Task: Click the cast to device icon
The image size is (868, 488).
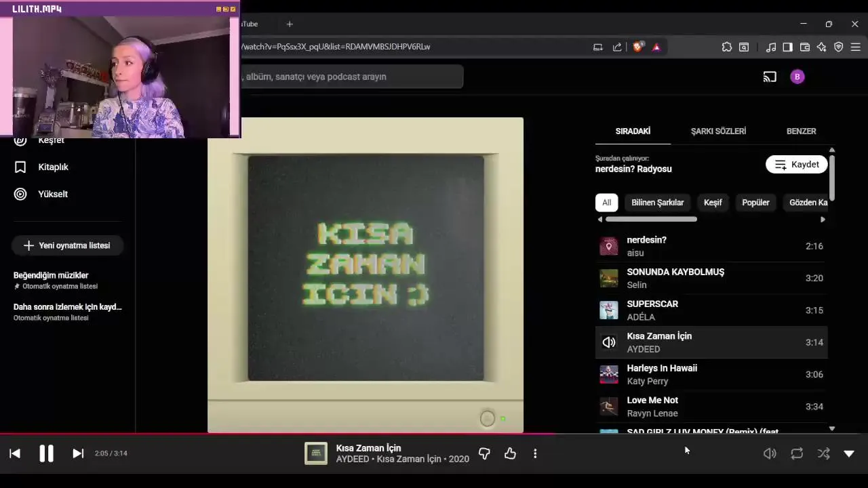Action: click(x=770, y=77)
